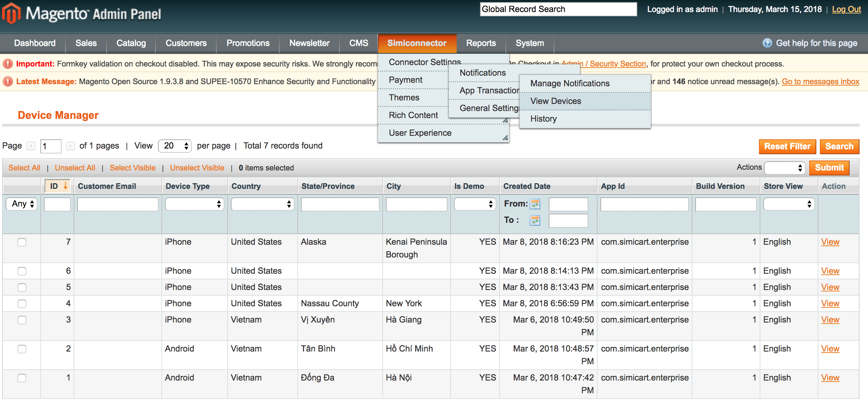This screenshot has height=406, width=868.
Task: Open the Themes menu item
Action: click(x=413, y=98)
